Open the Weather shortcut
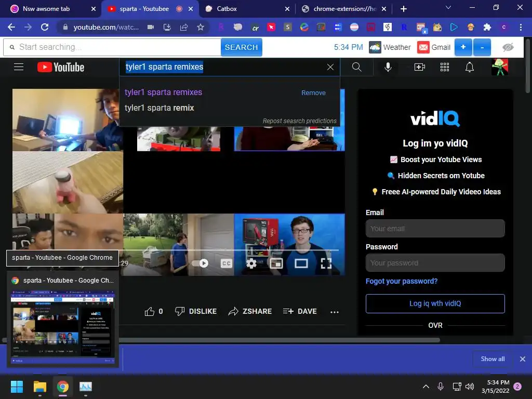 390,47
